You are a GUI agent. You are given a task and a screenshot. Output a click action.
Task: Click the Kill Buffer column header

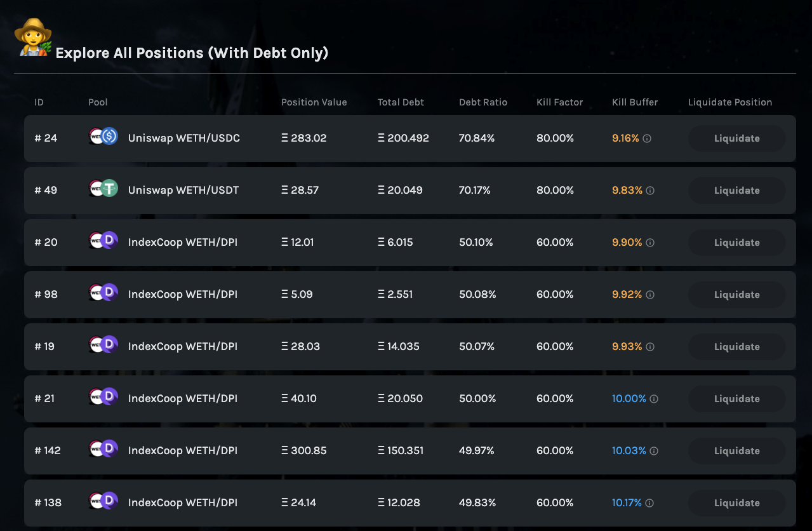coord(635,102)
